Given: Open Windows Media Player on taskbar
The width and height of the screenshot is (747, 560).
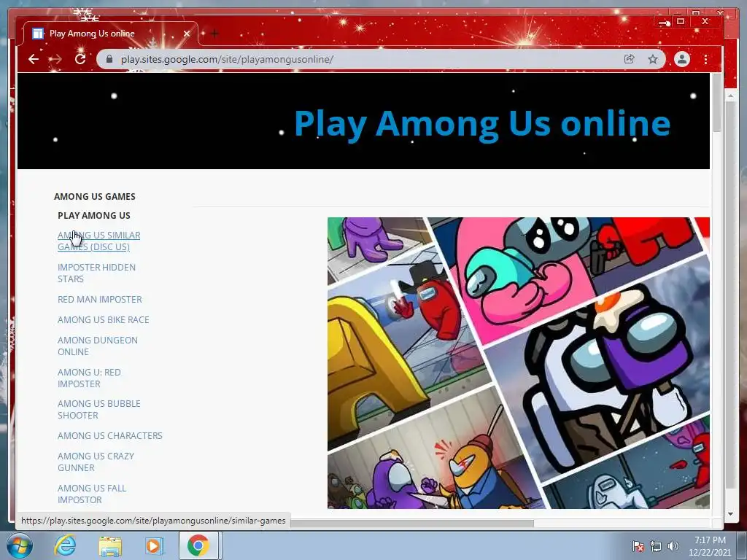Looking at the screenshot, I should (x=154, y=545).
